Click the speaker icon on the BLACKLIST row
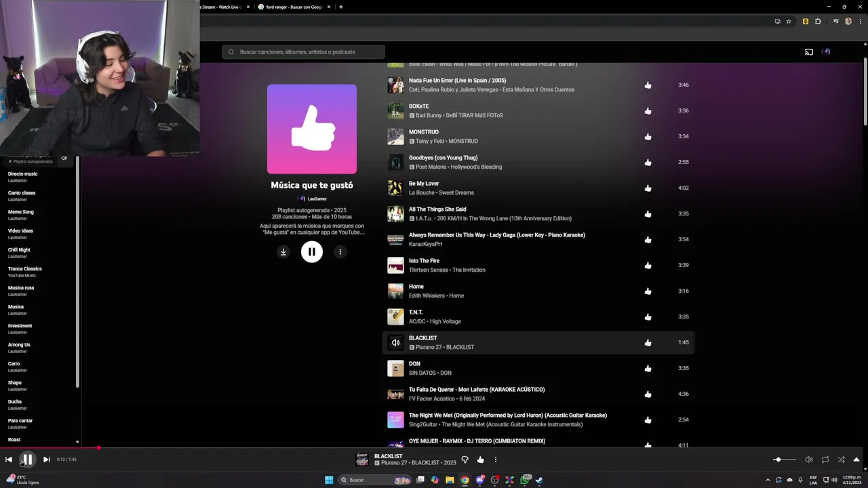 pos(395,342)
